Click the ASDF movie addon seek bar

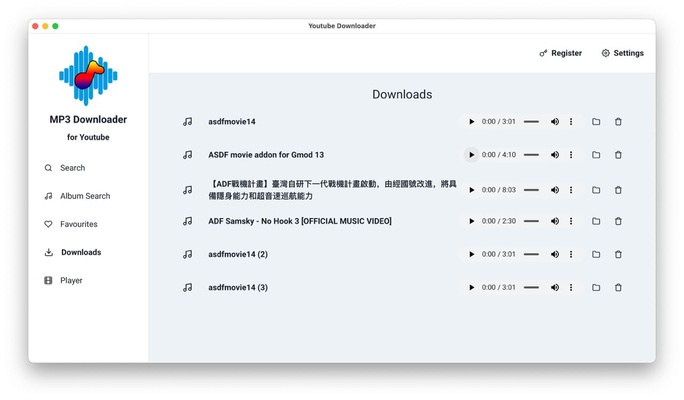(531, 155)
